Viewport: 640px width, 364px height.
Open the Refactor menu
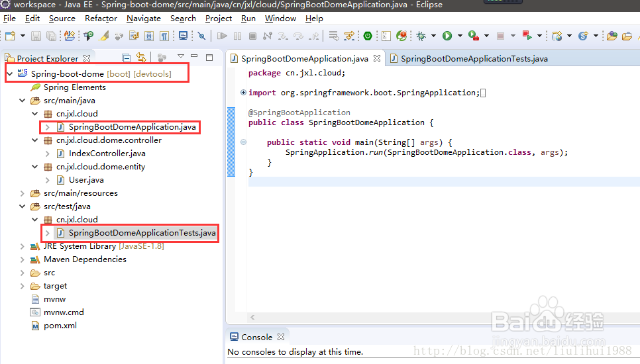101,19
